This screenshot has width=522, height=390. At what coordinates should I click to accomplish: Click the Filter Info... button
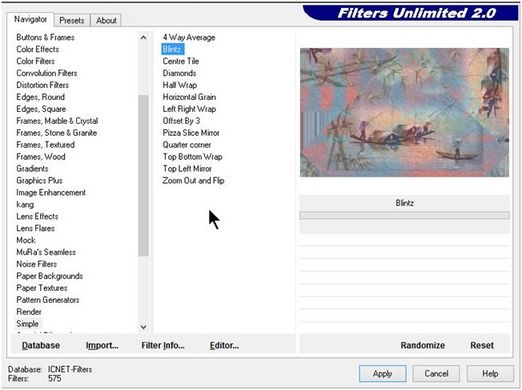coord(163,345)
